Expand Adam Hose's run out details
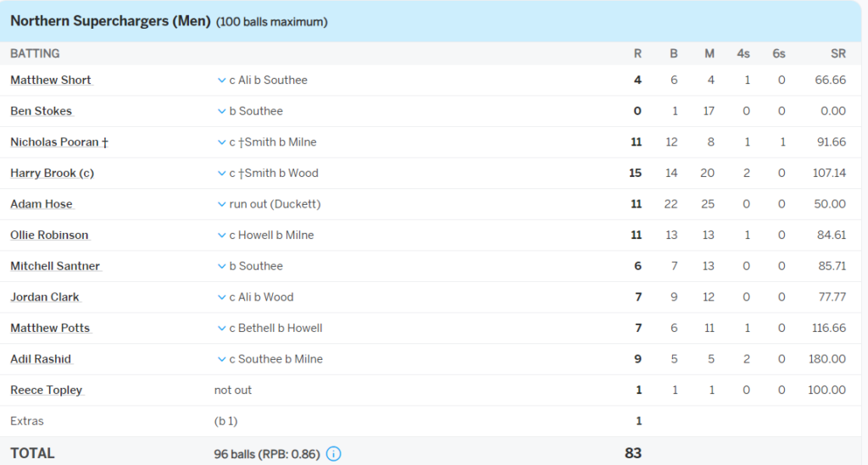 (x=222, y=204)
